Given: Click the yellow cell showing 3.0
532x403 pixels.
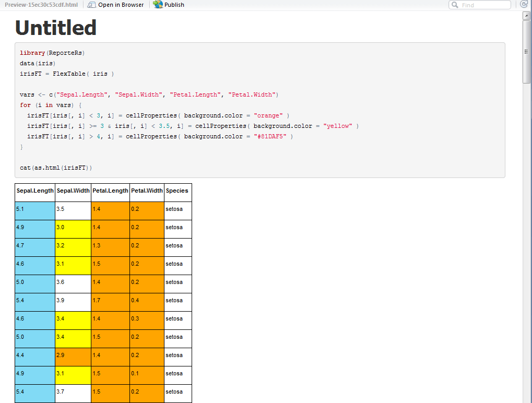Looking at the screenshot, I should (x=73, y=229).
